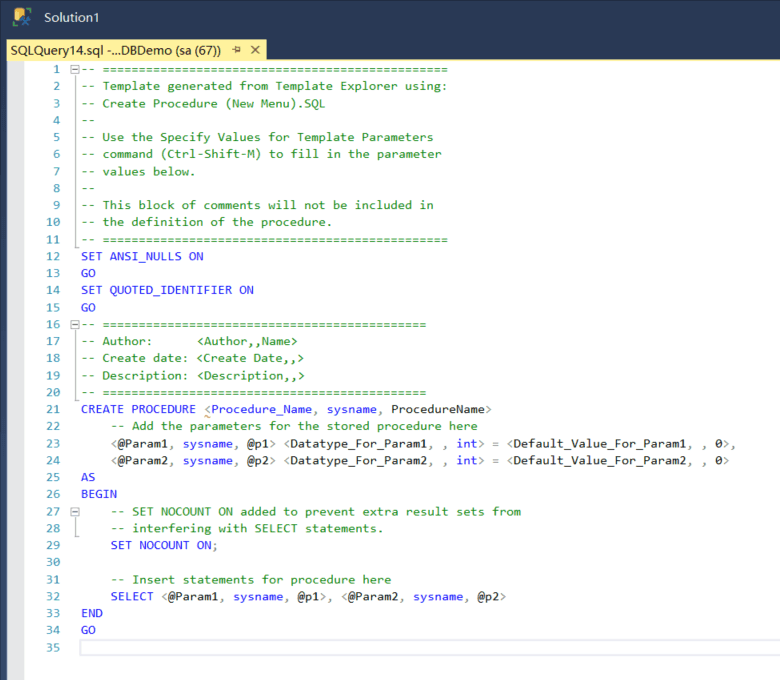
Task: Click 'ProcedureName' default value on line 21
Action: click(x=438, y=409)
